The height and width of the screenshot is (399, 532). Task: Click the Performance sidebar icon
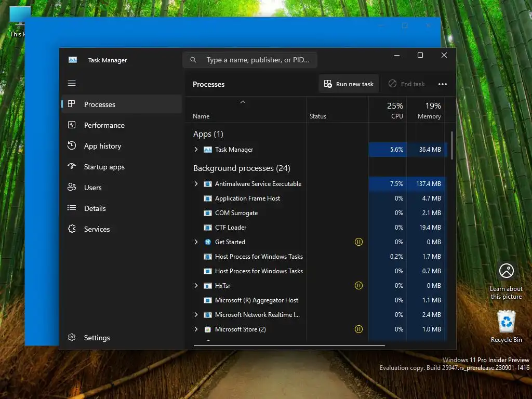pyautogui.click(x=72, y=125)
